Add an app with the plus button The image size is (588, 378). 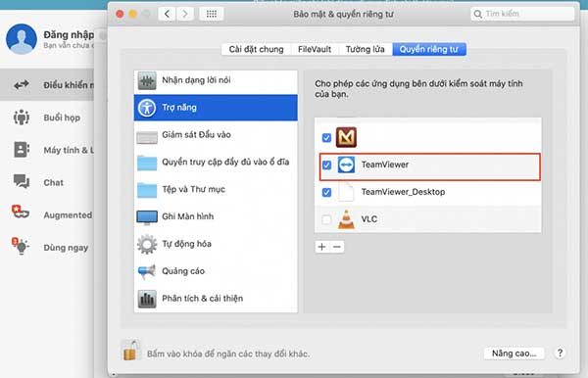321,247
